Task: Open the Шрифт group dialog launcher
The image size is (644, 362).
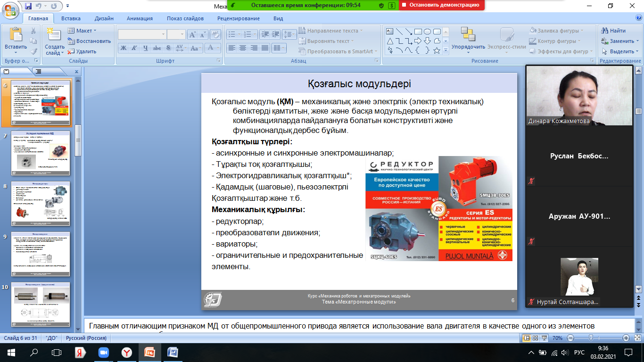Action: coord(219,61)
